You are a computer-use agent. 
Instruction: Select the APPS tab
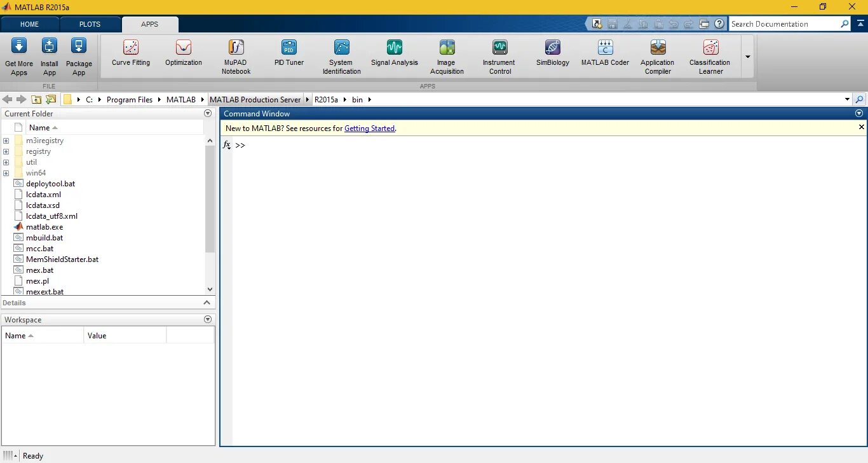coord(150,24)
